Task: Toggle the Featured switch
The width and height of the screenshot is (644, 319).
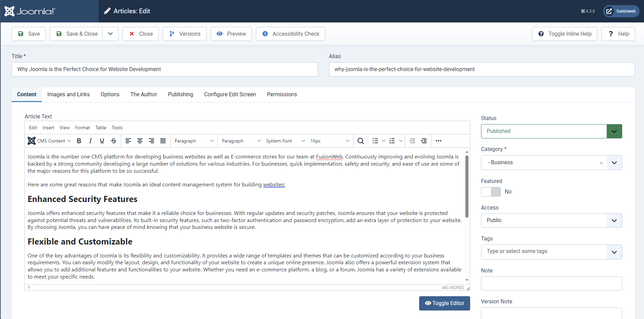Action: [x=491, y=192]
